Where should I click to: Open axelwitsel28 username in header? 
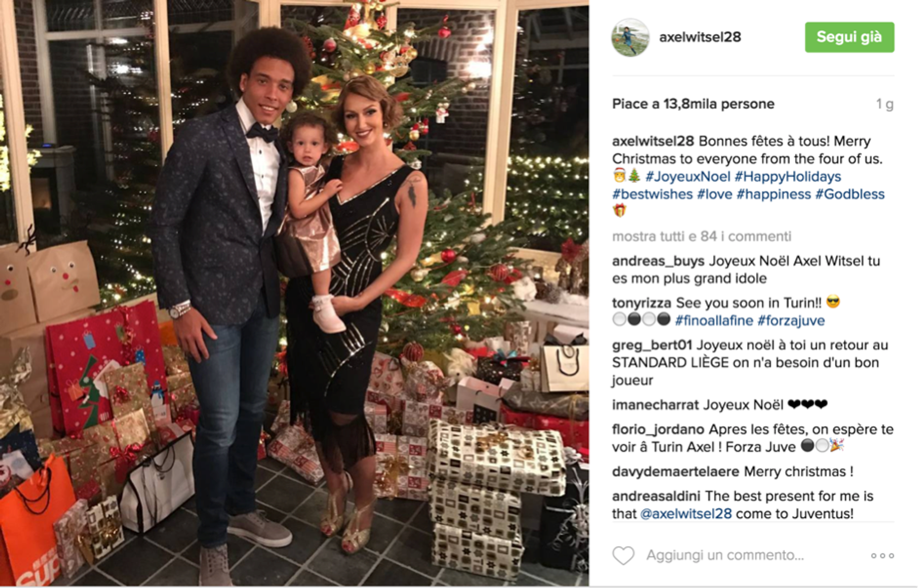click(x=700, y=37)
